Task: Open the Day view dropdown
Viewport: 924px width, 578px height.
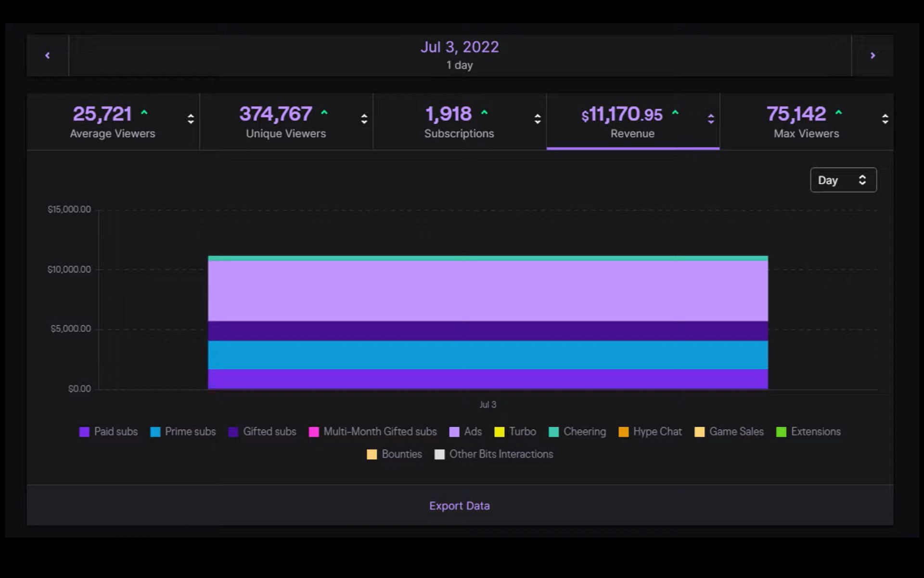Action: (x=842, y=180)
